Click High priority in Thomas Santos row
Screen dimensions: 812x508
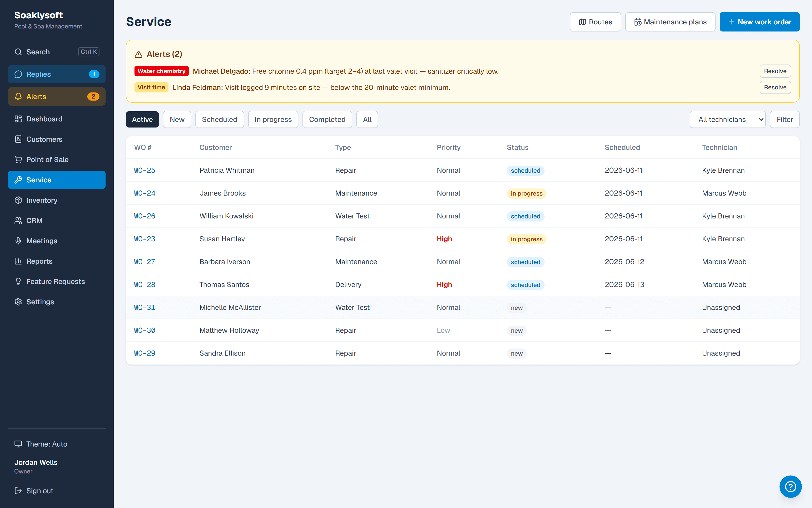coord(444,284)
